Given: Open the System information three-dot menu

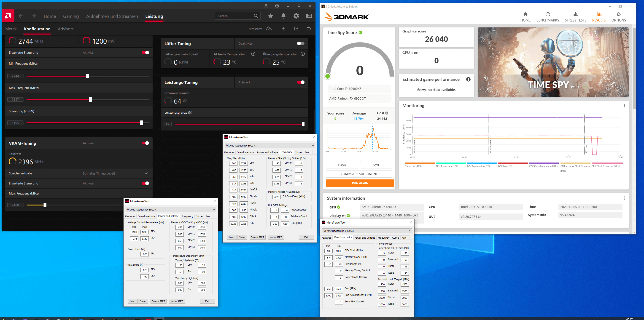Looking at the screenshot, I should click(x=624, y=198).
